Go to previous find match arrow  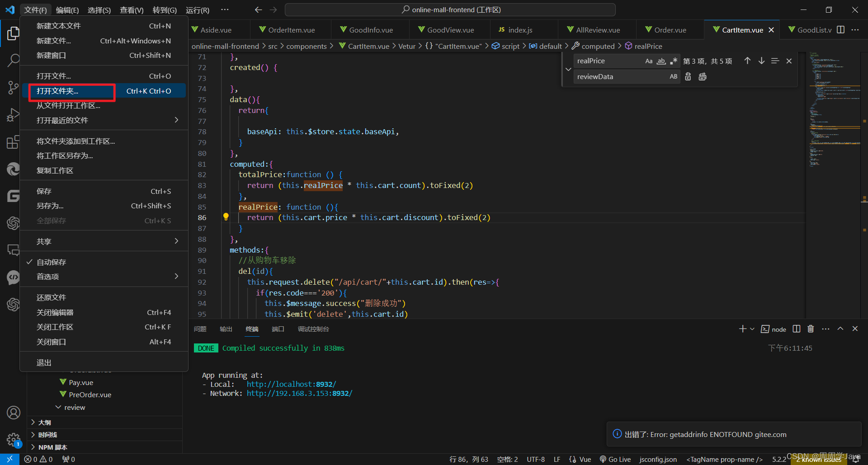point(747,61)
